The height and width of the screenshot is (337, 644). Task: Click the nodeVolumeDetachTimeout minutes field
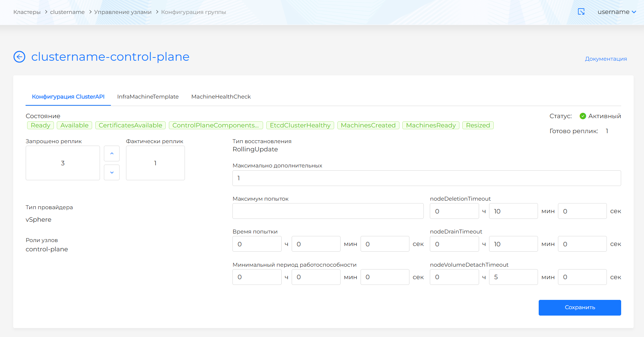[513, 277]
